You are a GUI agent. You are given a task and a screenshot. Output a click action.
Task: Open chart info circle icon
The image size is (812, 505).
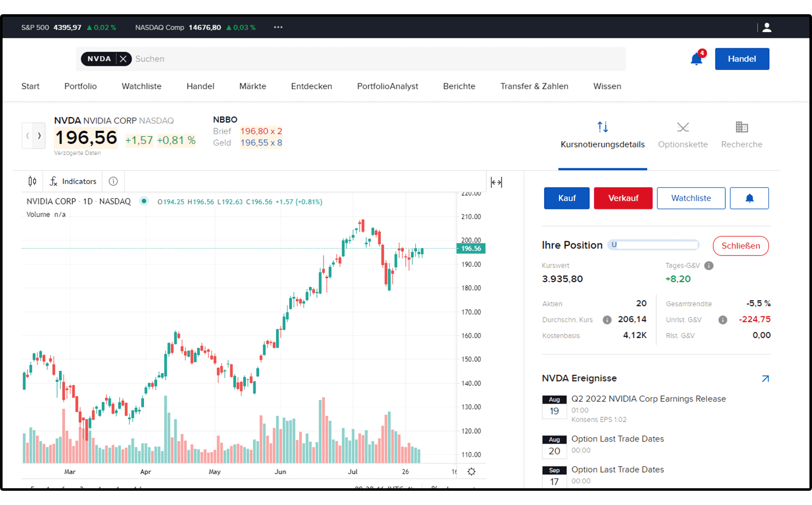pos(113,181)
